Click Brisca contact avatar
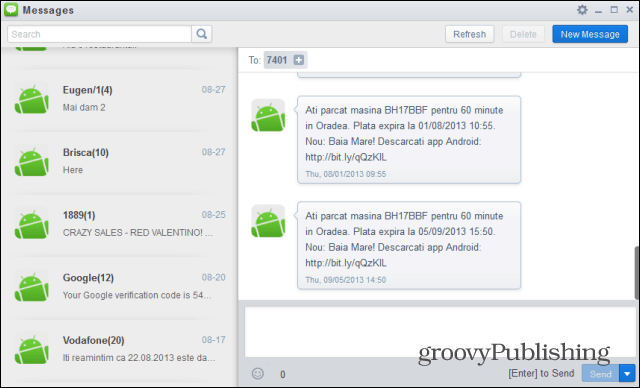 click(x=31, y=161)
